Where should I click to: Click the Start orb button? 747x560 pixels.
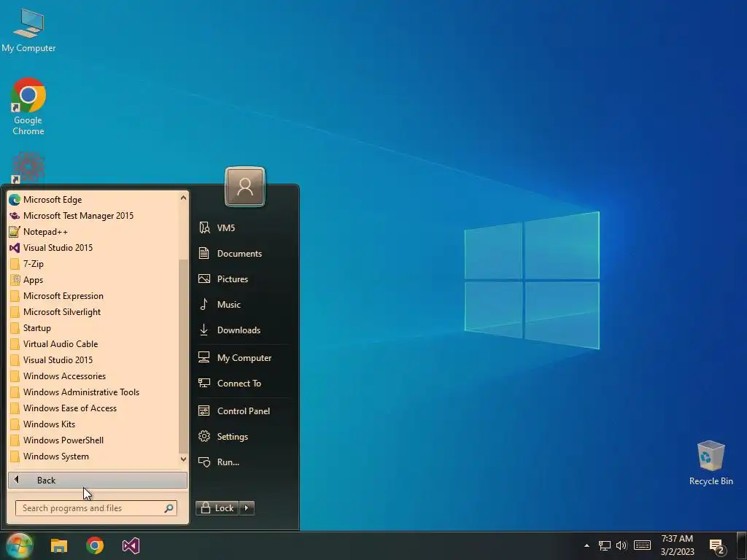pyautogui.click(x=19, y=545)
